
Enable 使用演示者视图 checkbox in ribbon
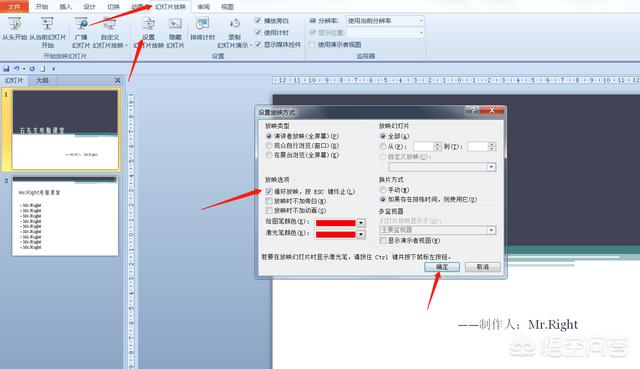312,44
